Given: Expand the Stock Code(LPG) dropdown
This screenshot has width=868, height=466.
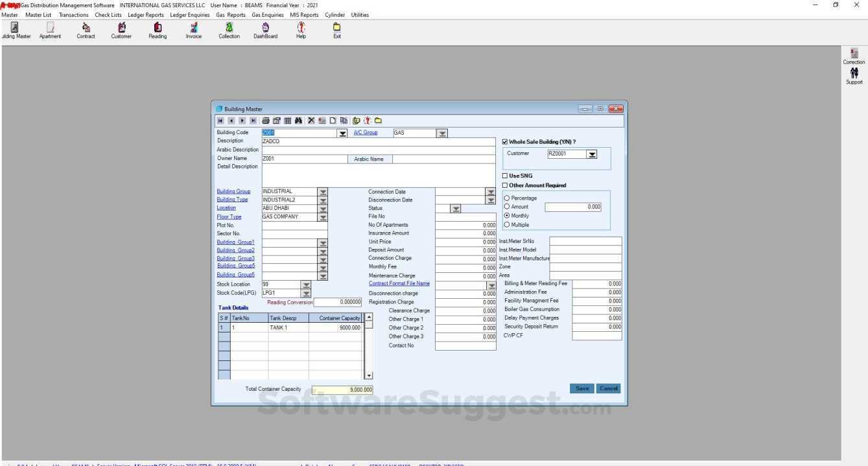Looking at the screenshot, I should (306, 292).
